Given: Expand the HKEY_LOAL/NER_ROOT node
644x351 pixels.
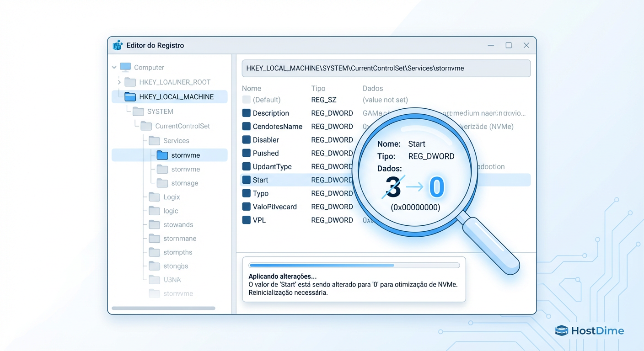Looking at the screenshot, I should [119, 82].
